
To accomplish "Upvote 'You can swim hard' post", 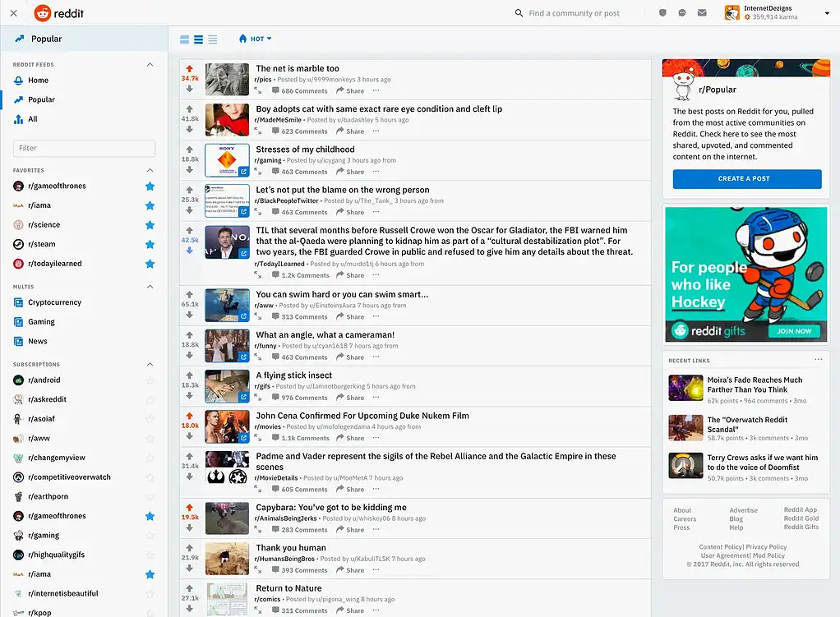I will point(190,295).
